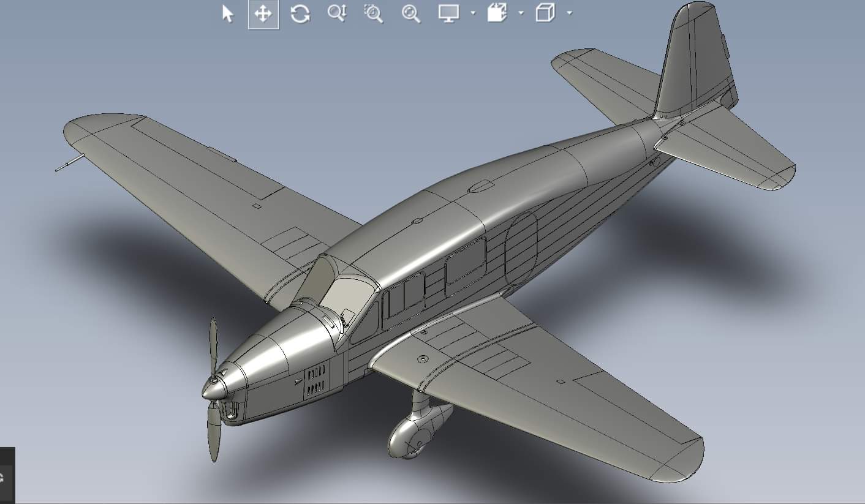Screen dimensions: 865x504
Task: Expand the dropdown arrow beside monitor icon
Action: pos(473,13)
